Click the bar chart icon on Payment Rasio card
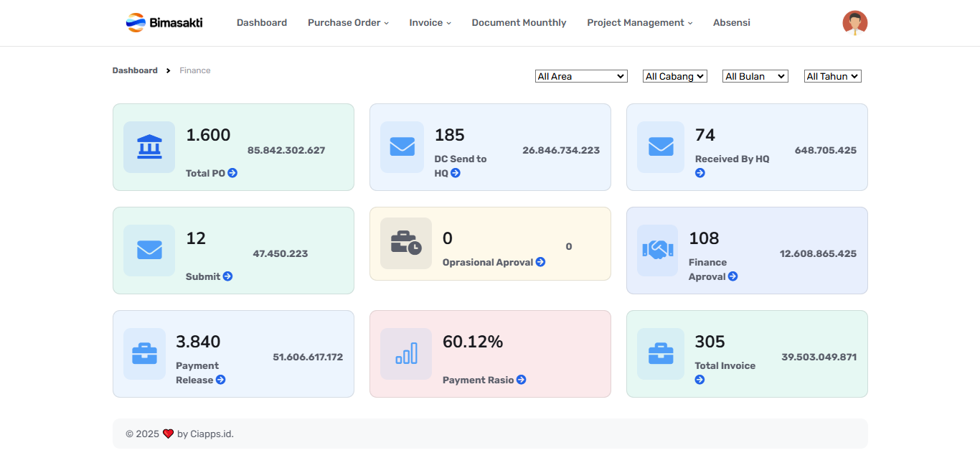Image resolution: width=980 pixels, height=463 pixels. coord(406,354)
